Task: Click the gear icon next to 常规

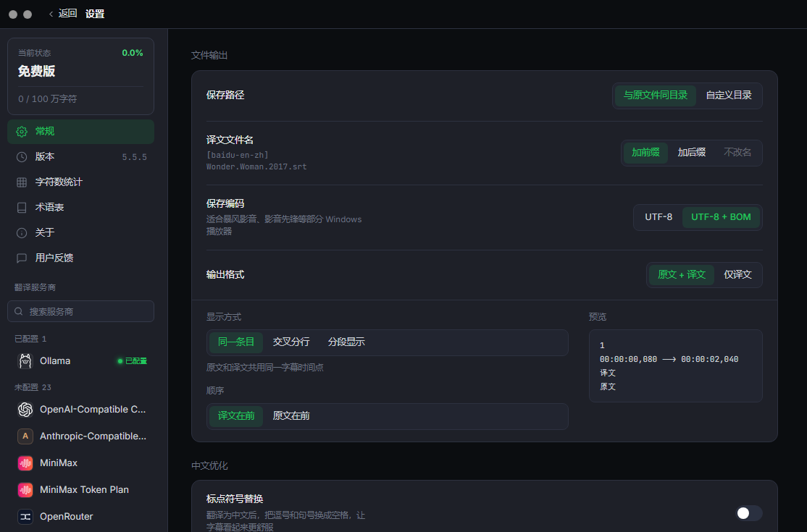Action: 22,132
